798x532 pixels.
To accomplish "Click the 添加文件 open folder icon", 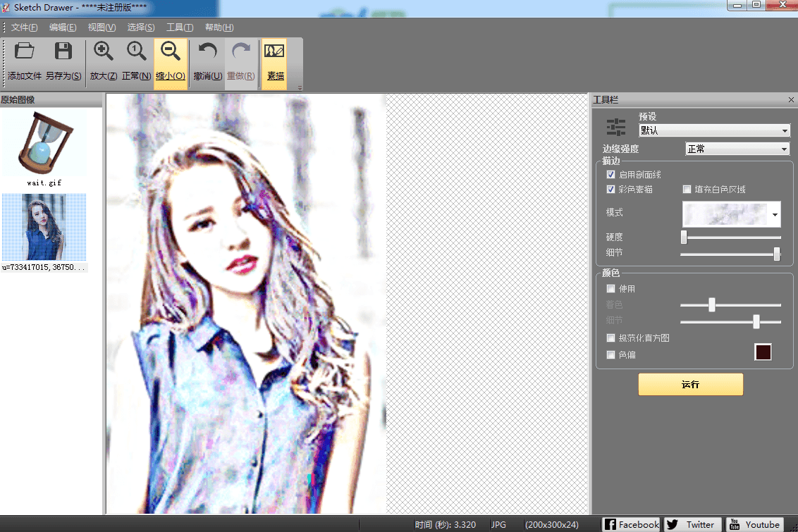I will (24, 51).
